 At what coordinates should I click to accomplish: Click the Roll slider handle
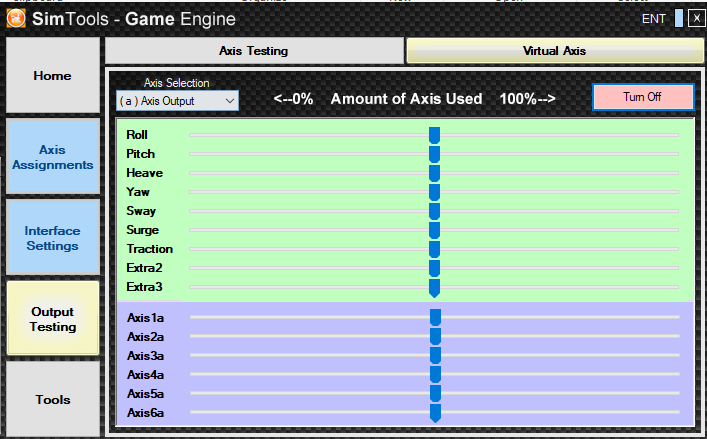point(434,135)
